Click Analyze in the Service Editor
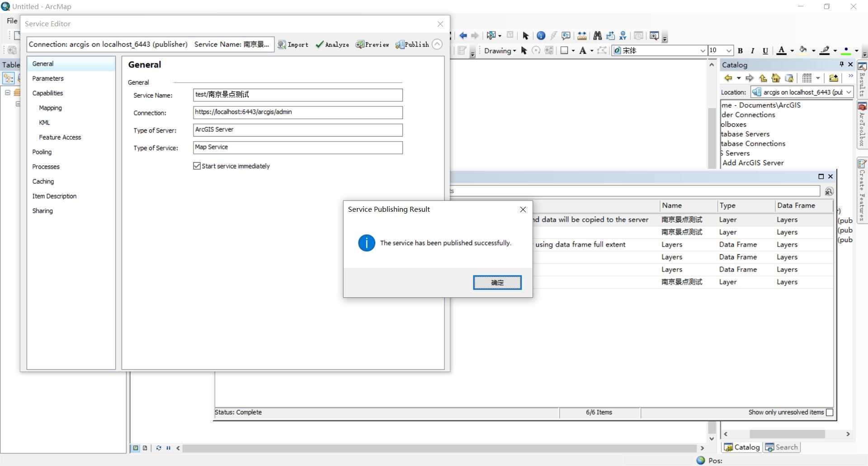868x466 pixels. point(332,44)
